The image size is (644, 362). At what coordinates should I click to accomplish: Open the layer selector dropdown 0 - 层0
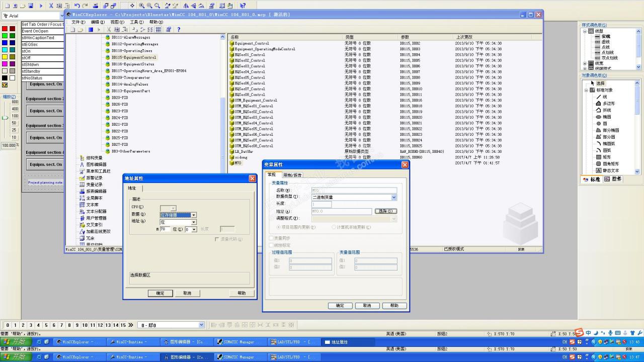201,325
